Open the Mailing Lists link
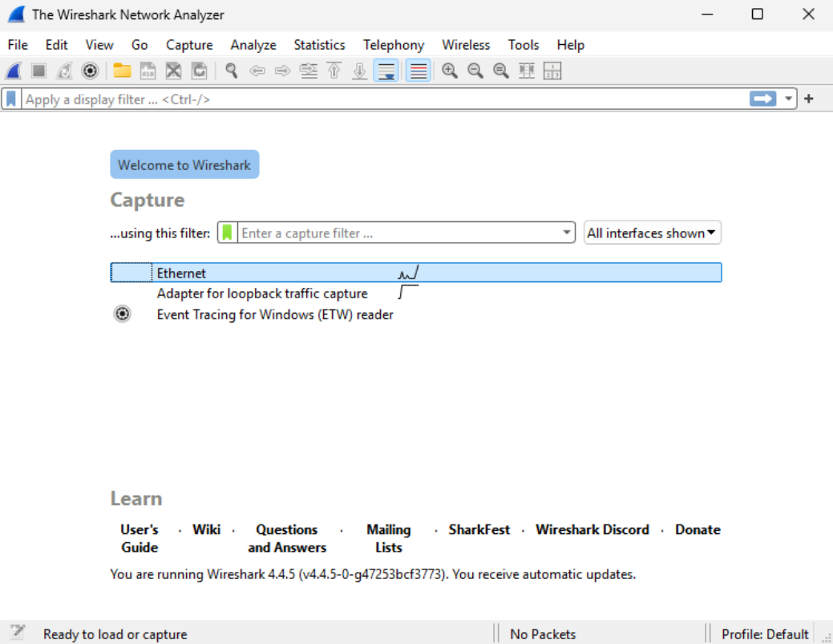 (388, 538)
